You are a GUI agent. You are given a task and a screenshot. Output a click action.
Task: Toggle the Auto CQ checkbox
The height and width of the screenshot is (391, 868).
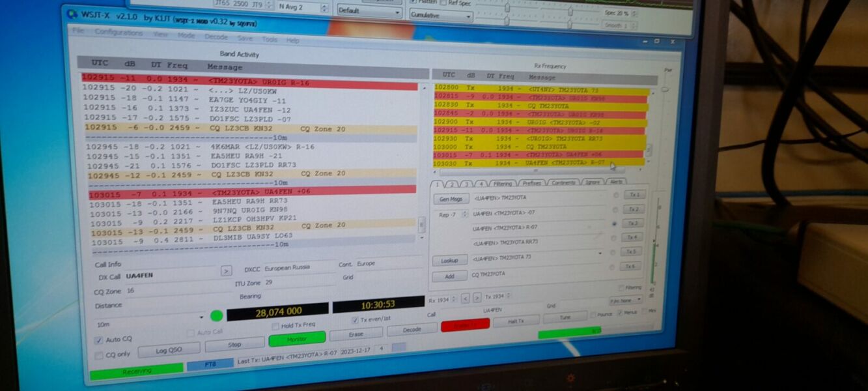(98, 340)
